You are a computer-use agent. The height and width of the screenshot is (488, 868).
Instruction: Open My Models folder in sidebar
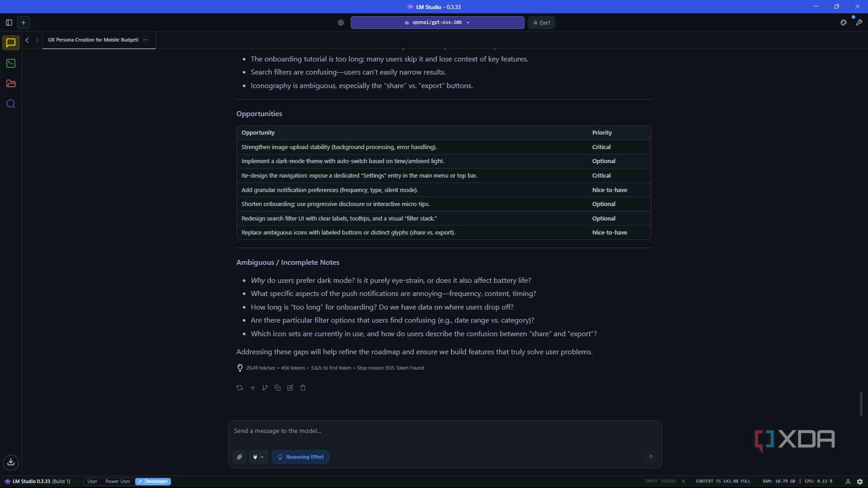pos(11,84)
